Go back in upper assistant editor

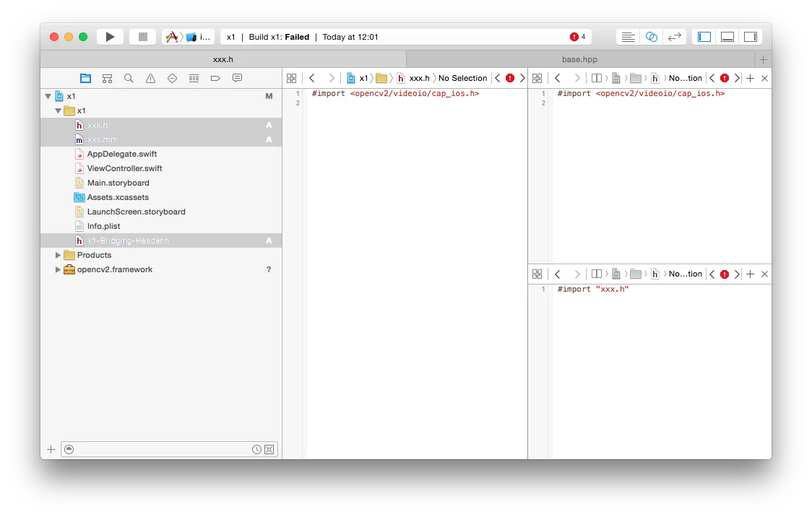[558, 78]
